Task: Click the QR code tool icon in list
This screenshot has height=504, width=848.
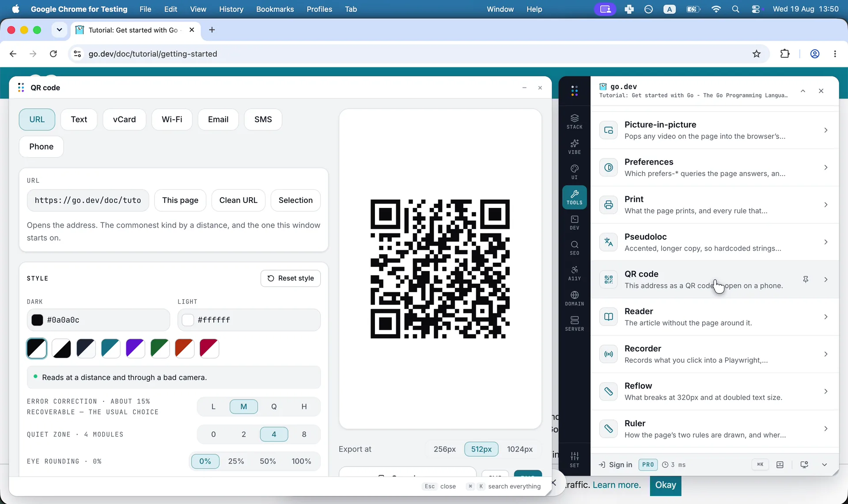Action: 609,279
